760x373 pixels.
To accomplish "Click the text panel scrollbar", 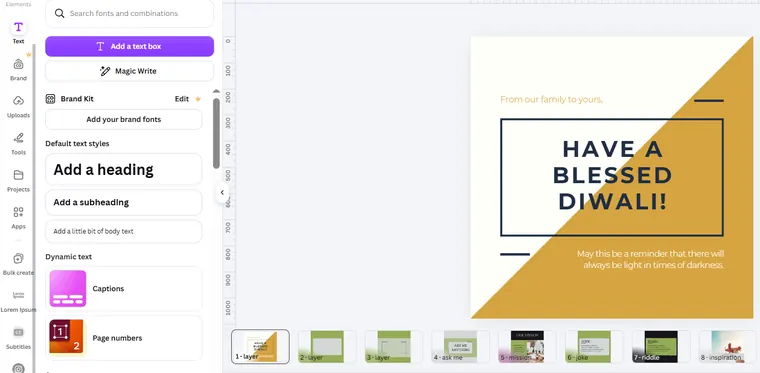I will click(x=216, y=133).
